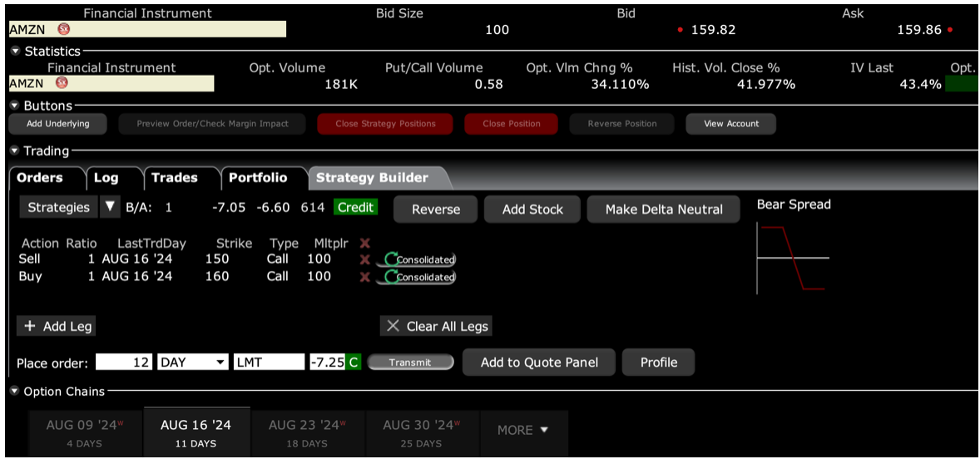This screenshot has height=459, width=980.
Task: Click the Transmit button
Action: 410,363
